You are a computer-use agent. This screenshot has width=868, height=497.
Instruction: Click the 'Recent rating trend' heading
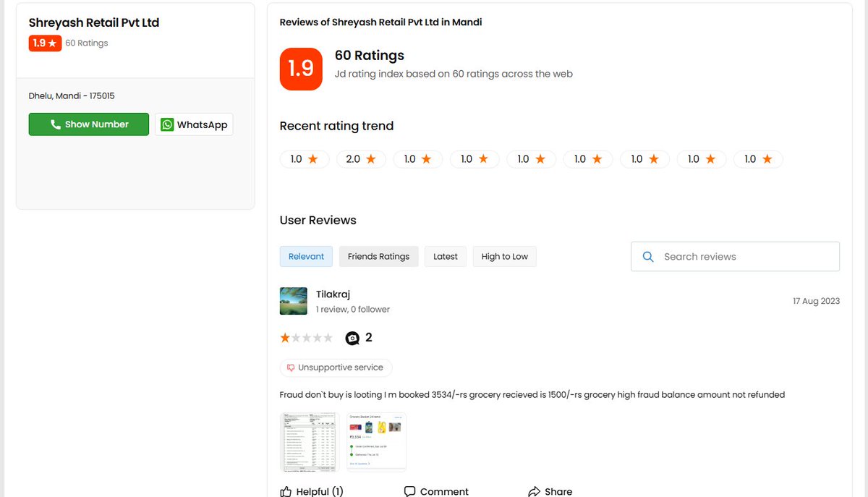click(337, 126)
